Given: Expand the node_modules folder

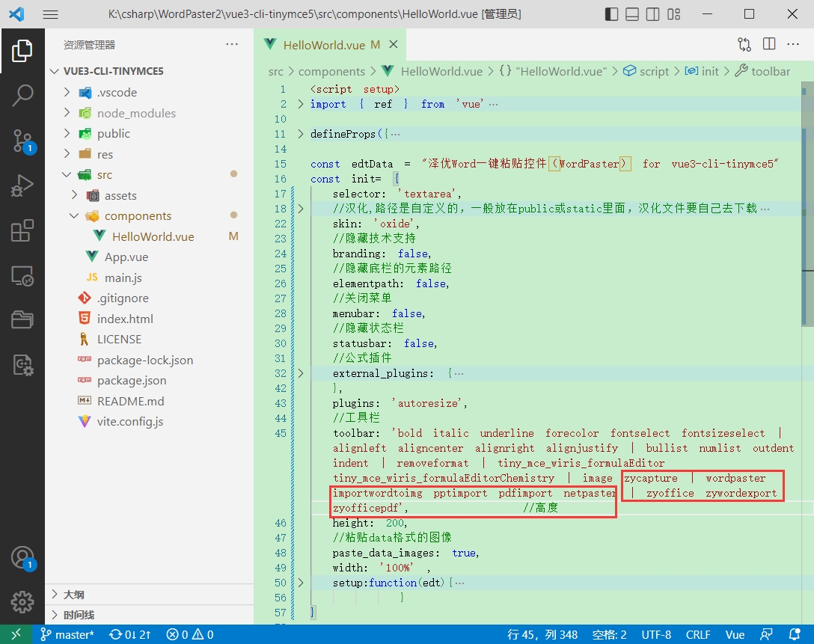Looking at the screenshot, I should tap(136, 113).
